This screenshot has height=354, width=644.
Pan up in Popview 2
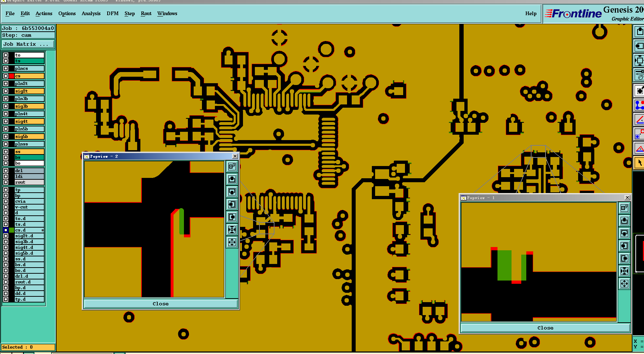tap(232, 179)
